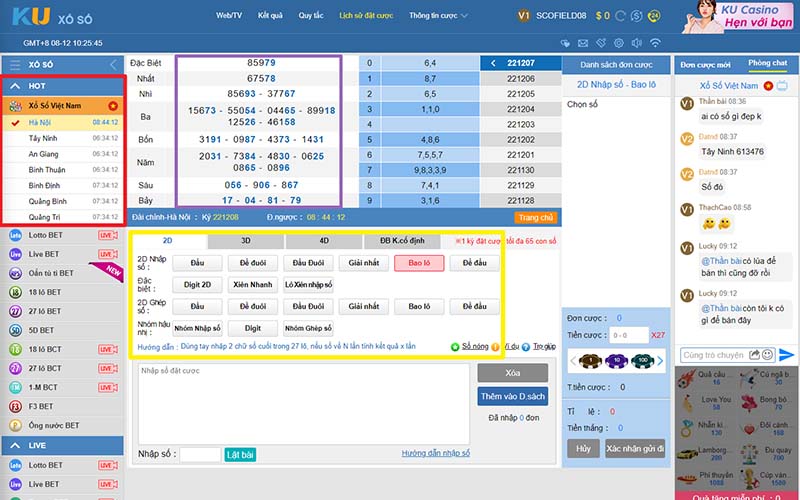Send the chat message with arrow icon
The image size is (800, 500).
786,355
